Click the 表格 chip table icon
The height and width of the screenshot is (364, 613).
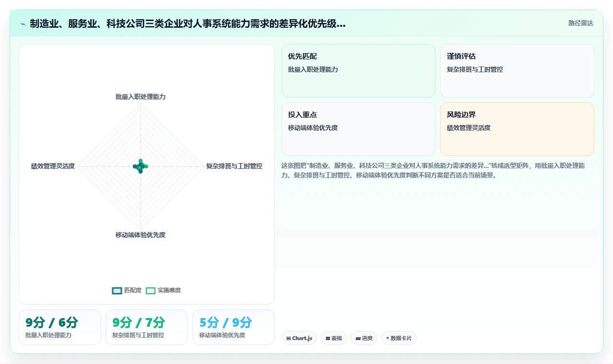[x=328, y=338]
